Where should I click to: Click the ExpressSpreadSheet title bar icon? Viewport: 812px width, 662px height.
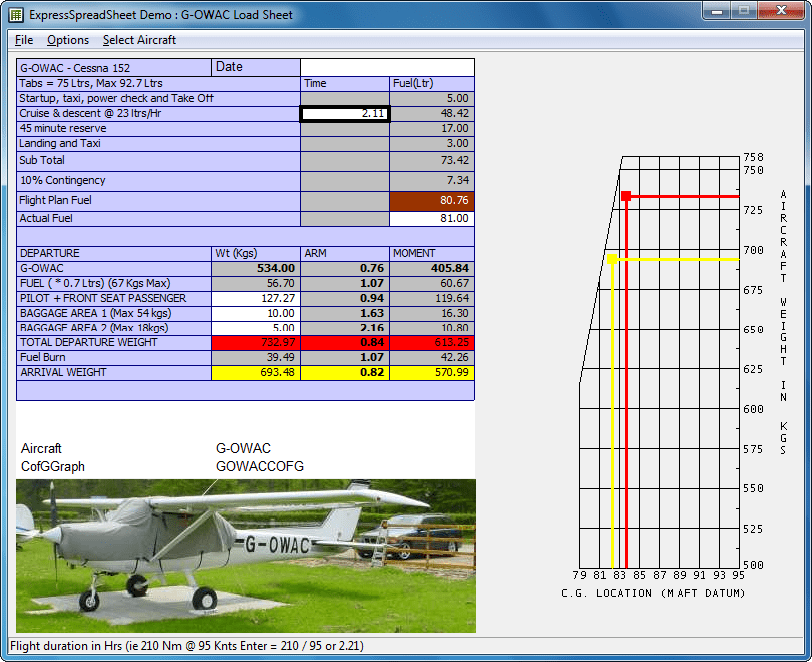(x=16, y=15)
